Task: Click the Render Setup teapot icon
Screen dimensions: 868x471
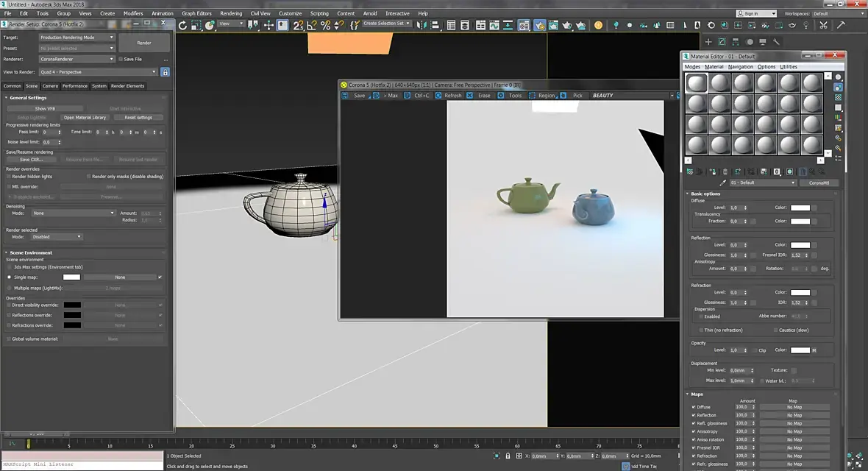Action: pyautogui.click(x=540, y=25)
